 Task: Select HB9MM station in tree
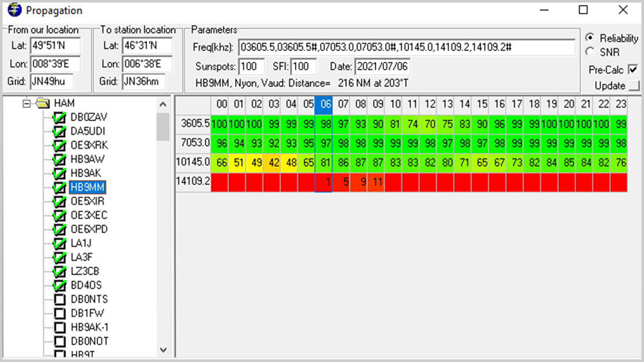88,187
